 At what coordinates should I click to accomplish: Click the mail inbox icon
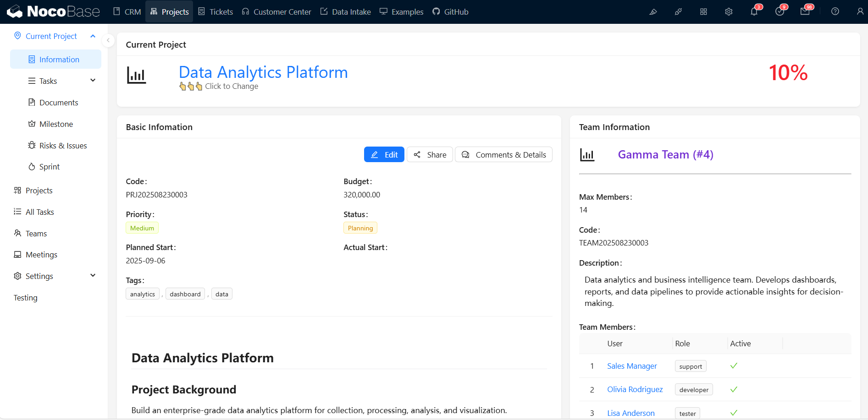click(x=805, y=12)
